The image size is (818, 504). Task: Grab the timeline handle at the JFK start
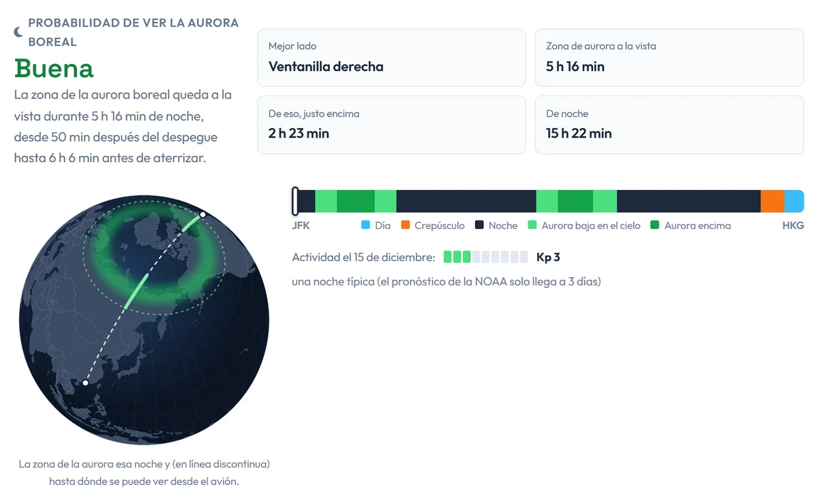(x=295, y=202)
